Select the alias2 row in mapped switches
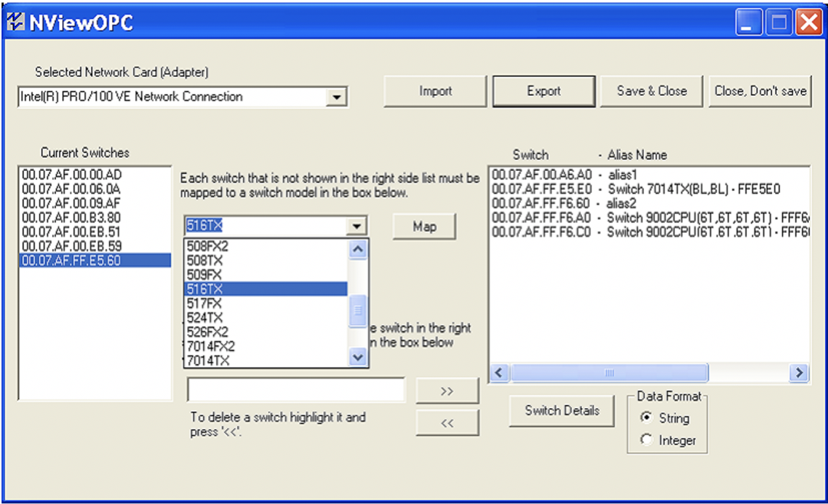 tap(650, 203)
